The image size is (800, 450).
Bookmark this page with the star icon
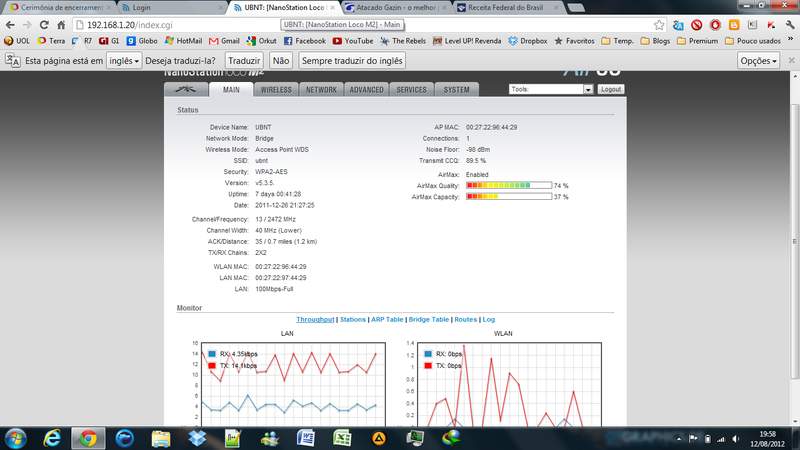[659, 24]
